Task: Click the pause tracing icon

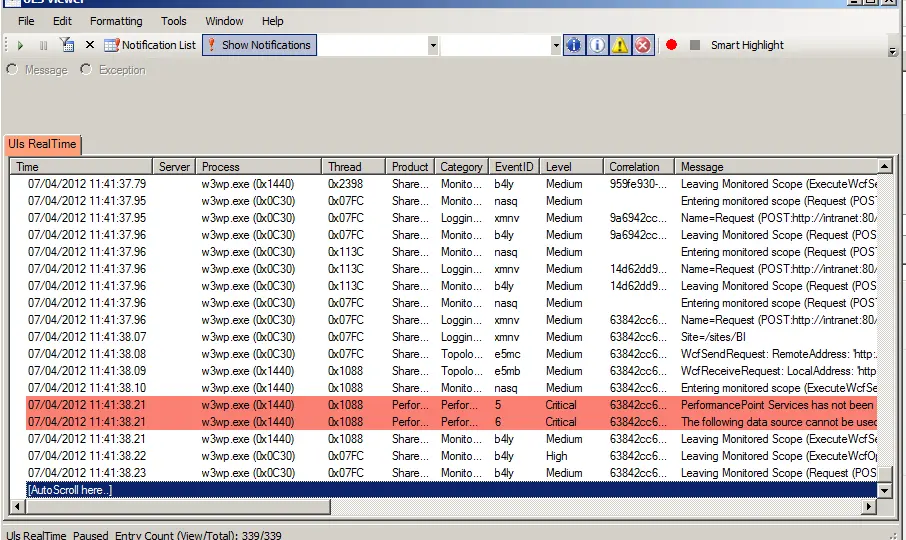Action: [x=43, y=45]
